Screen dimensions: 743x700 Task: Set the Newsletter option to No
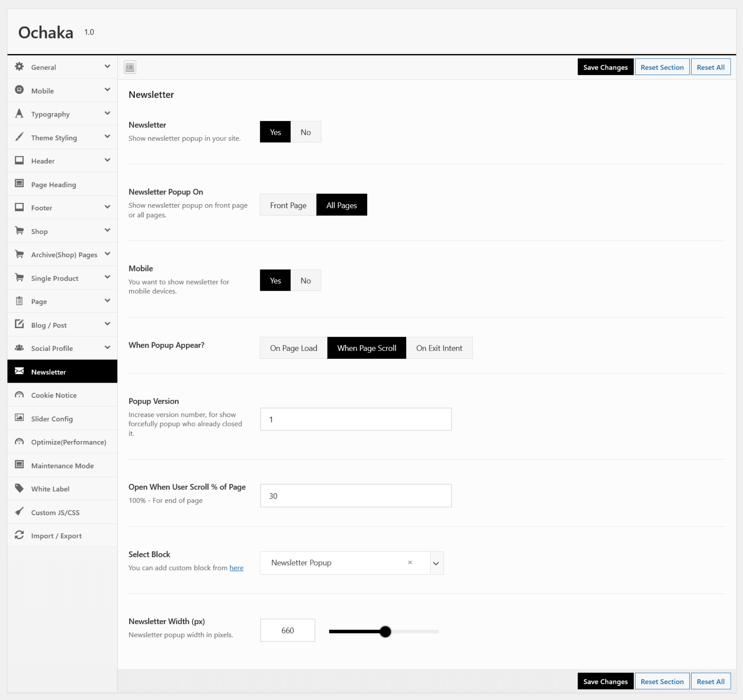[x=305, y=132]
